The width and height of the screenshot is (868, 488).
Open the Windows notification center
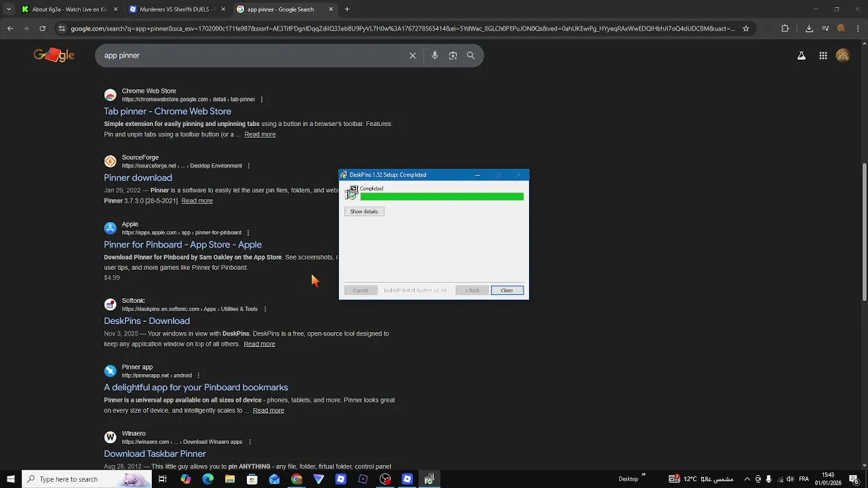[x=853, y=479]
